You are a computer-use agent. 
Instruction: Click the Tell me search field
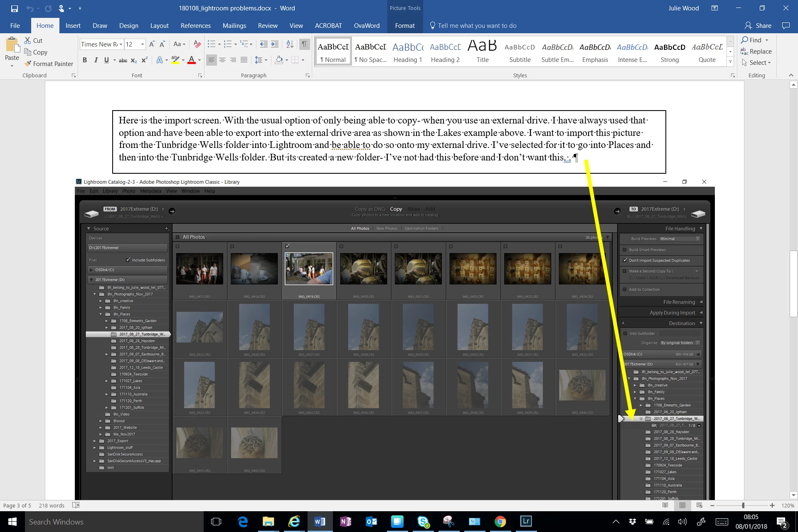tap(477, 26)
